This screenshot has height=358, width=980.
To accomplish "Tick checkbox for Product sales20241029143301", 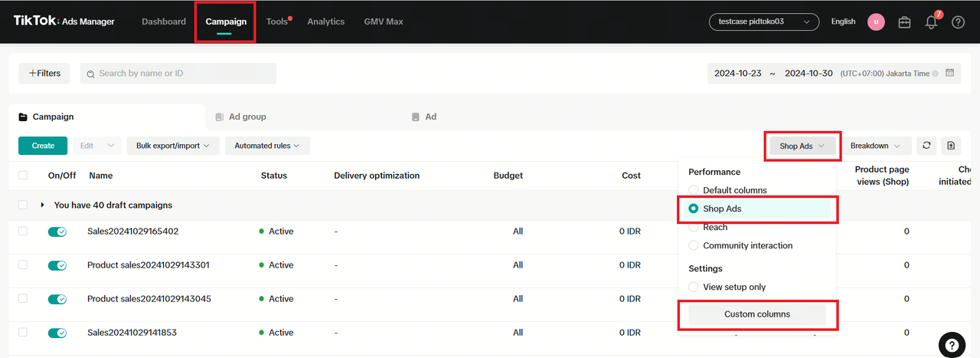I will (23, 265).
